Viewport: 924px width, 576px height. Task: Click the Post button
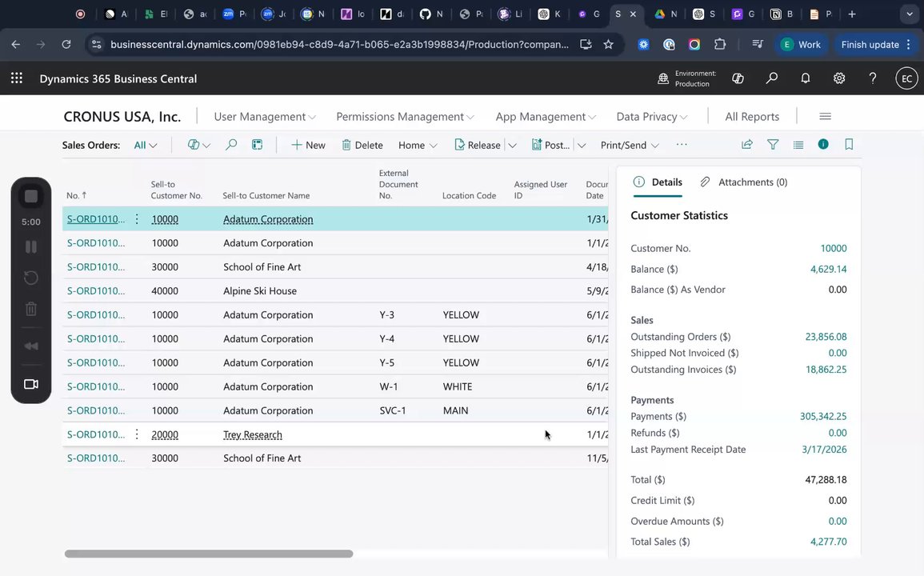point(550,145)
